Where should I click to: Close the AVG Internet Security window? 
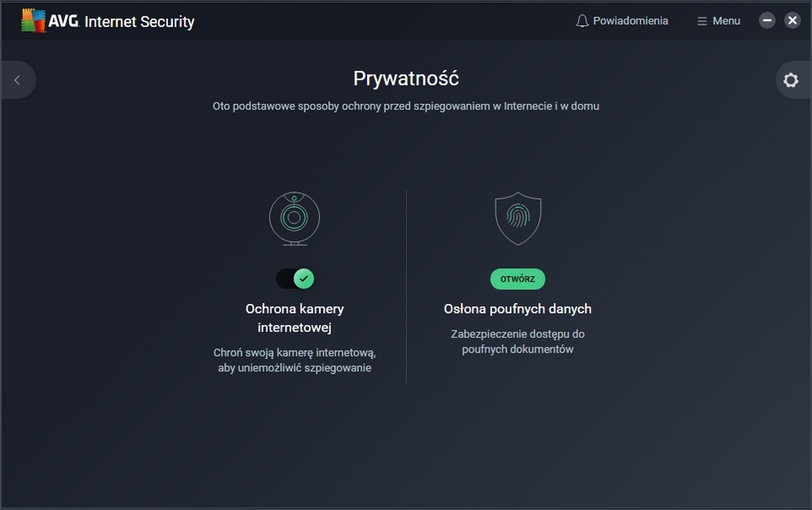pos(793,21)
